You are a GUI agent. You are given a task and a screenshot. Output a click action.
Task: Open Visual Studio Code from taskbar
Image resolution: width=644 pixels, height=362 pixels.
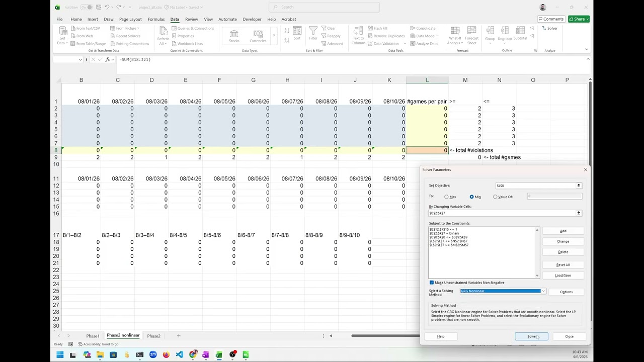click(x=180, y=354)
